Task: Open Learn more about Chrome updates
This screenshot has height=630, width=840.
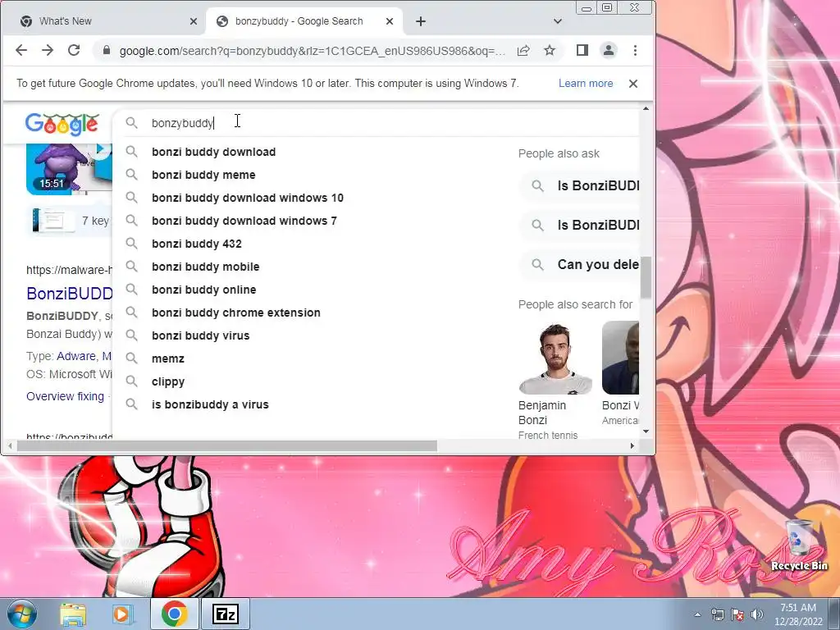Action: coord(586,83)
